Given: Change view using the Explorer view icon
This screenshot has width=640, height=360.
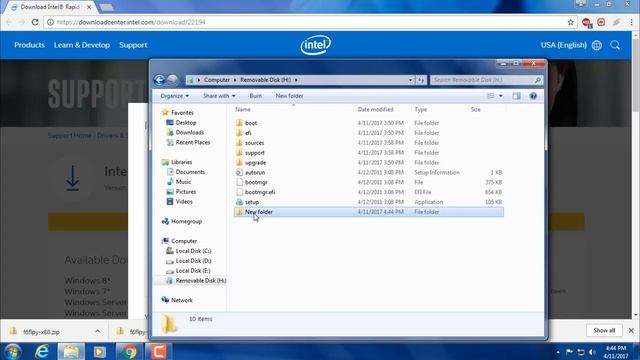Looking at the screenshot, I should coord(491,96).
